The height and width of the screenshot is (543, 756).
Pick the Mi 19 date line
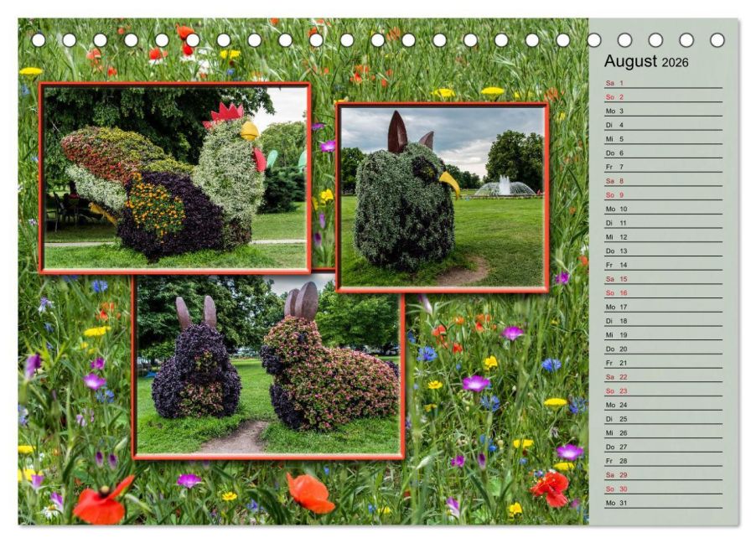click(x=664, y=334)
